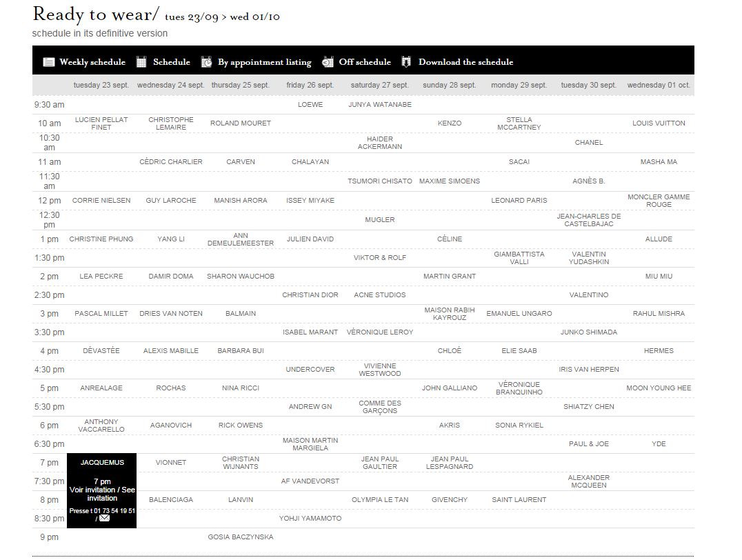Image resolution: width=742 pixels, height=560 pixels.
Task: Click the Off schedule icon
Action: [328, 62]
